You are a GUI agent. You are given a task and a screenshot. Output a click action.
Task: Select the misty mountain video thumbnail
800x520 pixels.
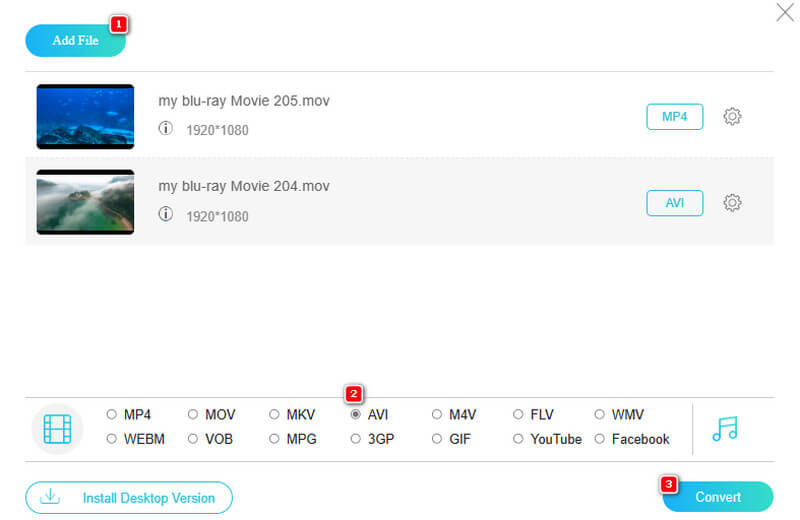coord(85,202)
